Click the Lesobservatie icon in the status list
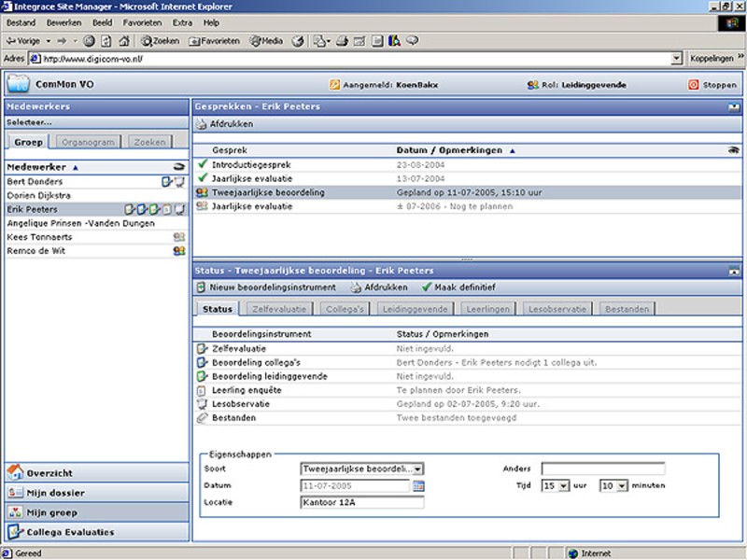 coord(202,404)
